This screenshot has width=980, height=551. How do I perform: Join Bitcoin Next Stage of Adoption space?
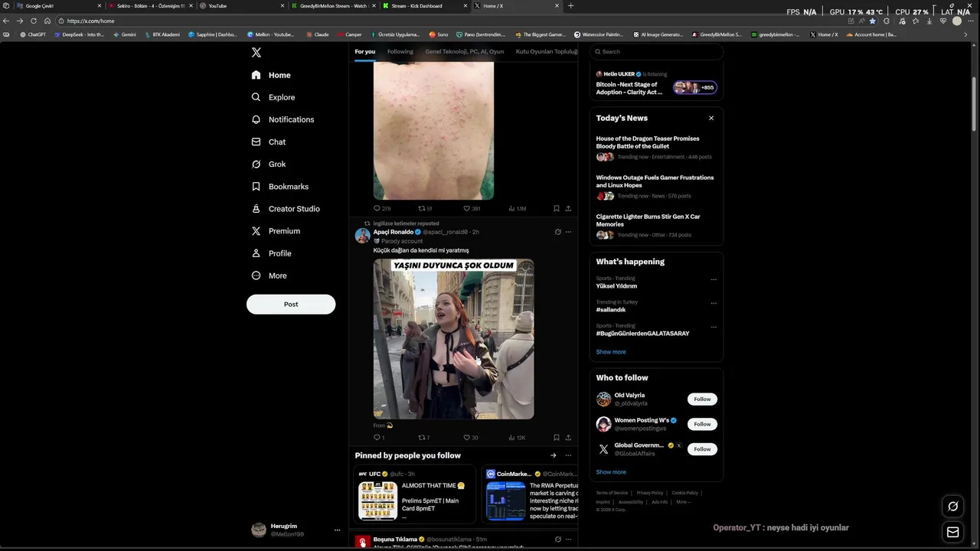(656, 84)
